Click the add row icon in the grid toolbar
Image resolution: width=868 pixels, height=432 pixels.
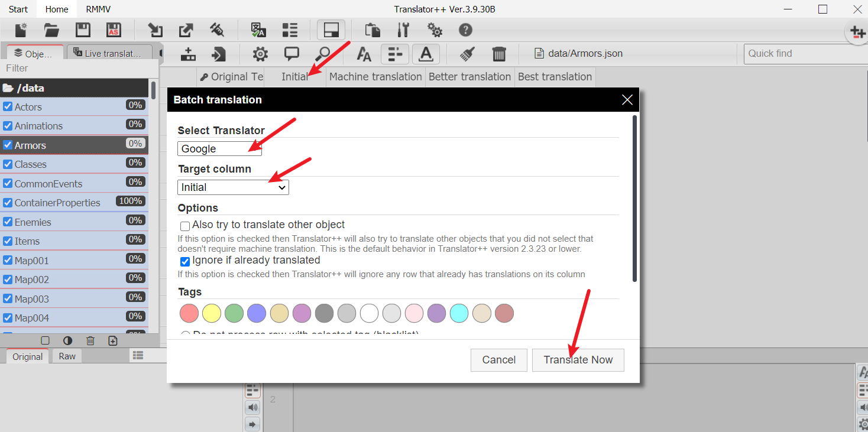[188, 54]
